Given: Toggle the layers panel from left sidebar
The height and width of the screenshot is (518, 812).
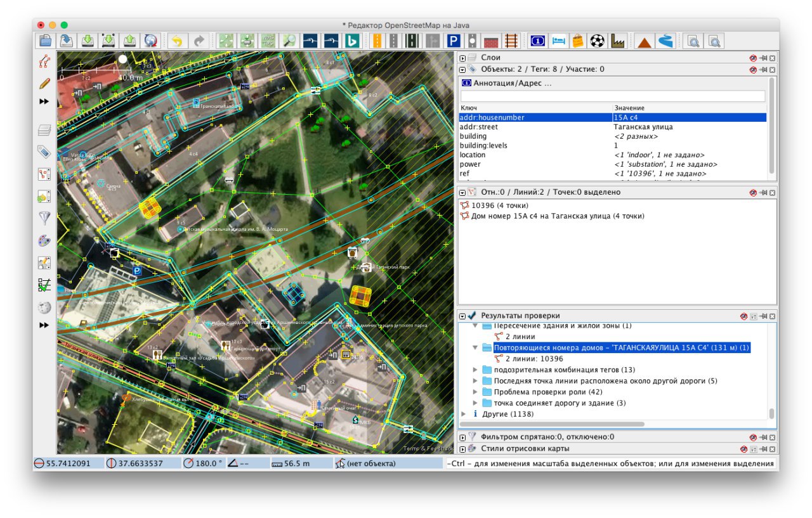Looking at the screenshot, I should tap(44, 130).
